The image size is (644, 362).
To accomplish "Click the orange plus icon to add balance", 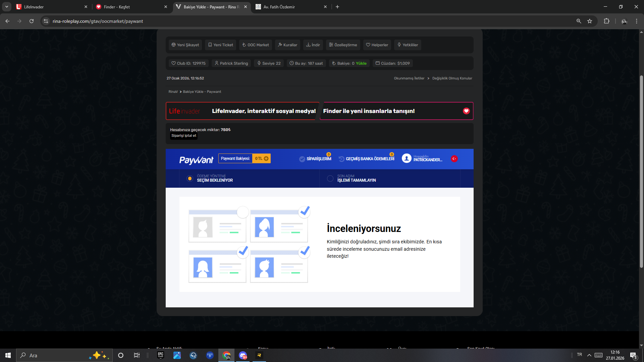I will (x=266, y=159).
